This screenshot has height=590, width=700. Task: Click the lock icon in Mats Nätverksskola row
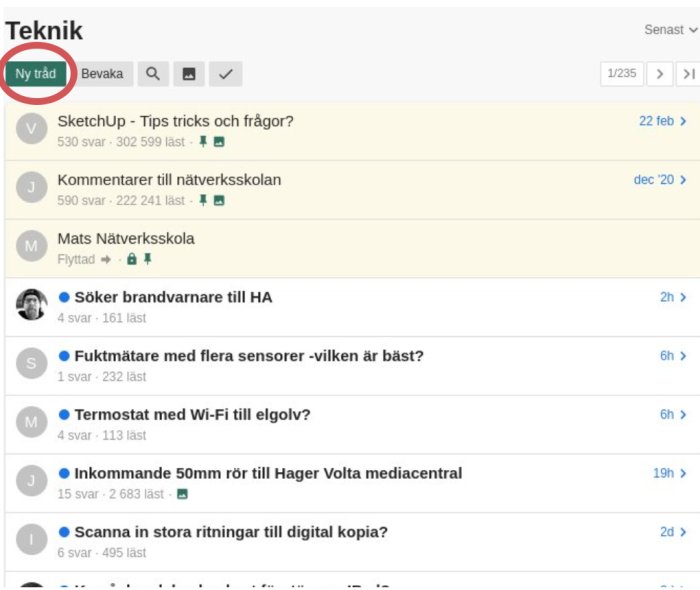(131, 259)
